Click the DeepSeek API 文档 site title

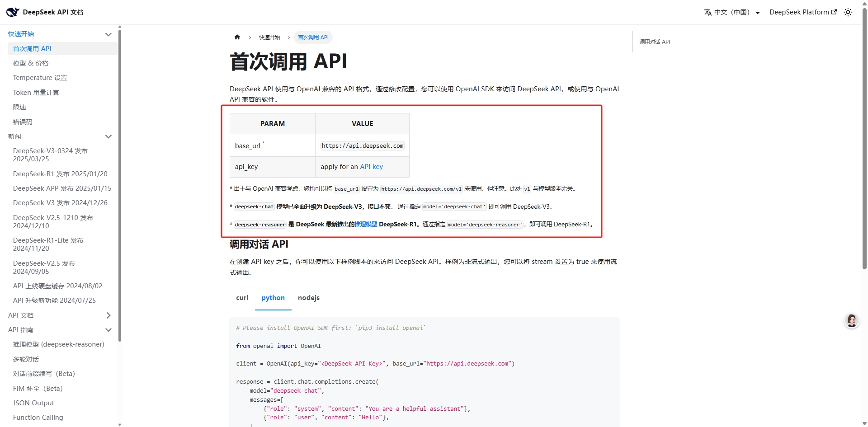click(x=53, y=12)
